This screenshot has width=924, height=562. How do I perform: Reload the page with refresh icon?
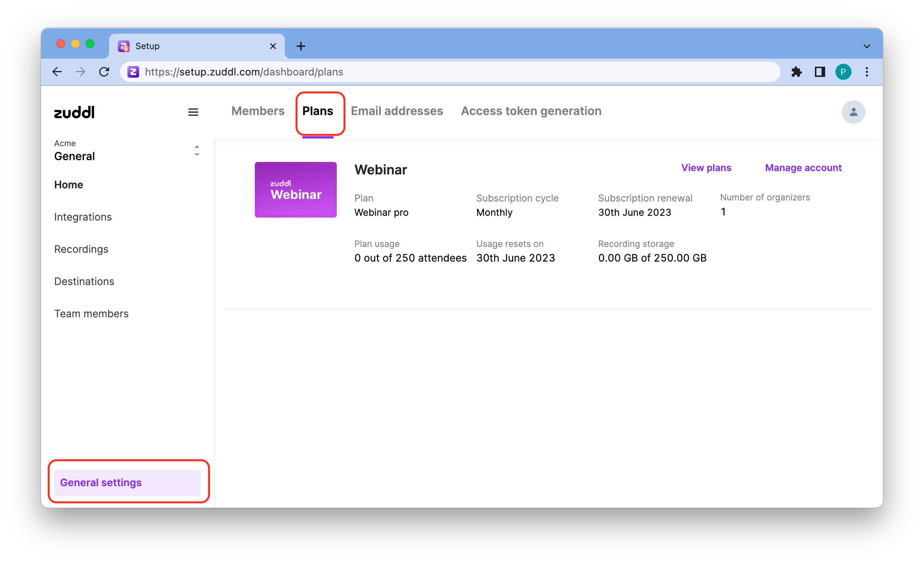point(104,72)
